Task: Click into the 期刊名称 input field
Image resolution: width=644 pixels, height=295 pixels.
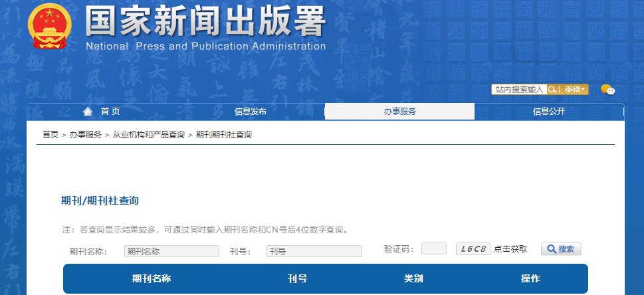Action: [171, 251]
